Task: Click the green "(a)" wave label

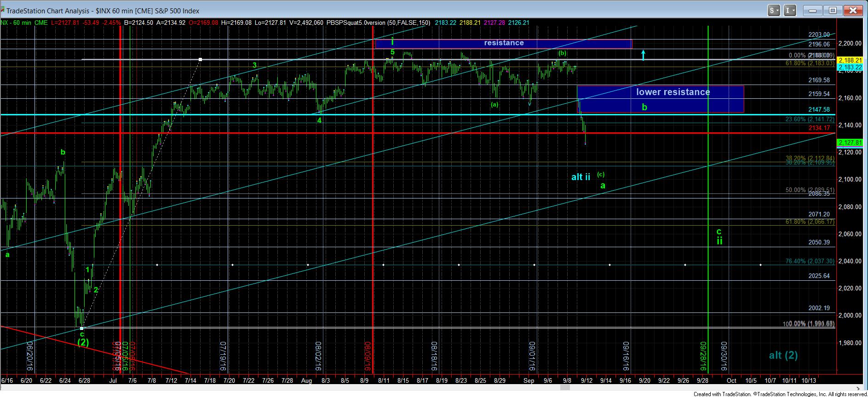Action: point(494,105)
